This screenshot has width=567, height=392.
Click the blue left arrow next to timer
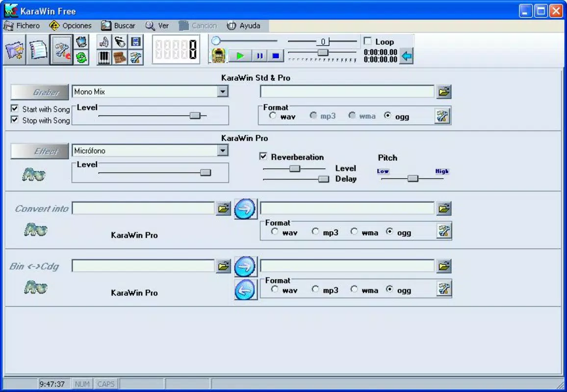click(x=407, y=56)
